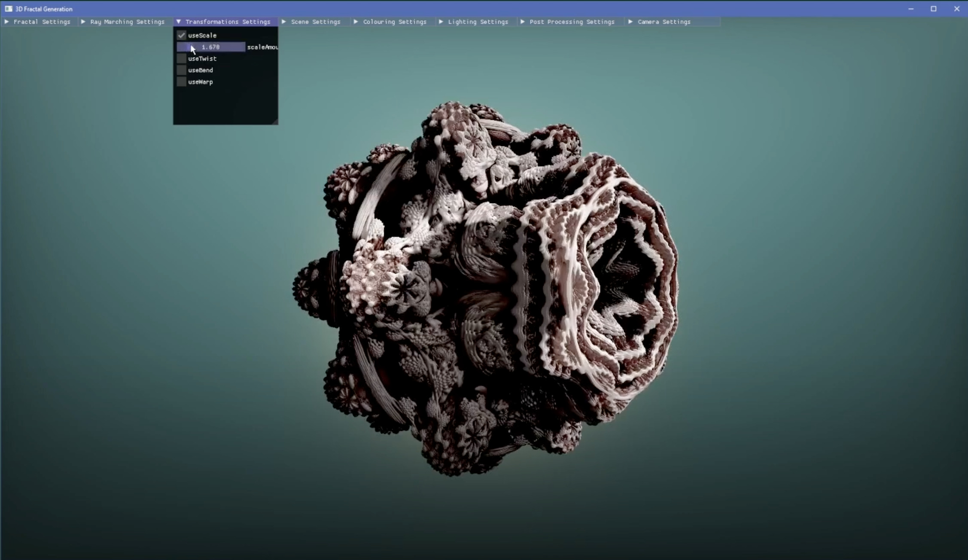Image resolution: width=968 pixels, height=560 pixels.
Task: Enable the useWarp checkbox
Action: (x=182, y=82)
